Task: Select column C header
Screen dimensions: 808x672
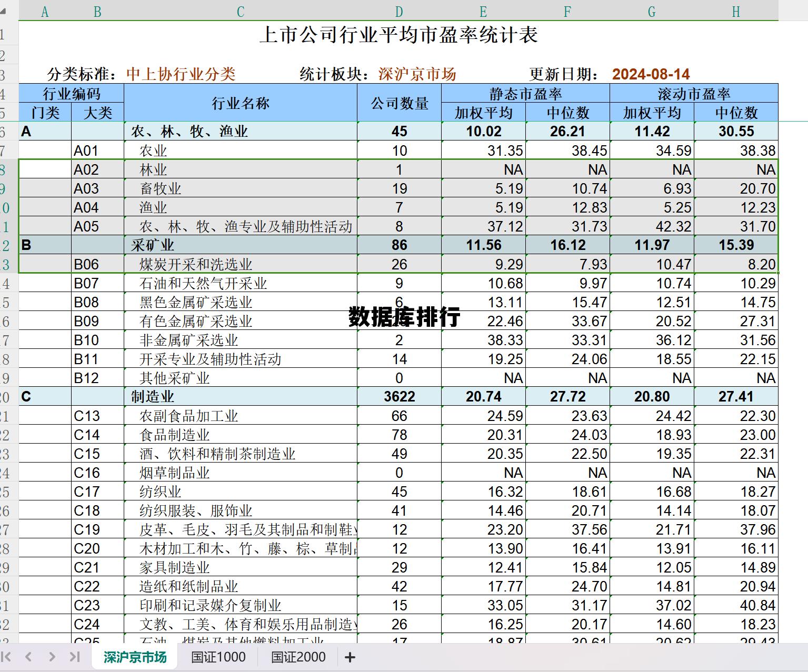Action: tap(240, 11)
